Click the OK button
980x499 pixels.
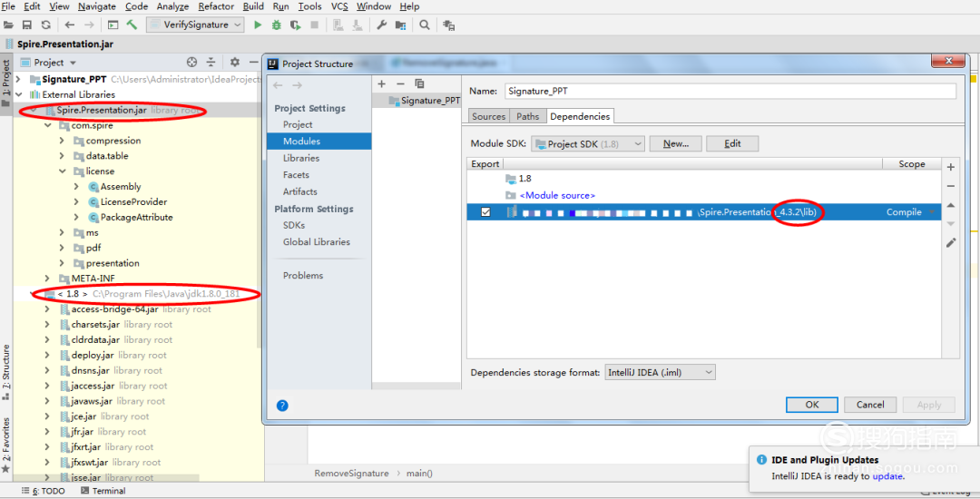tap(812, 405)
